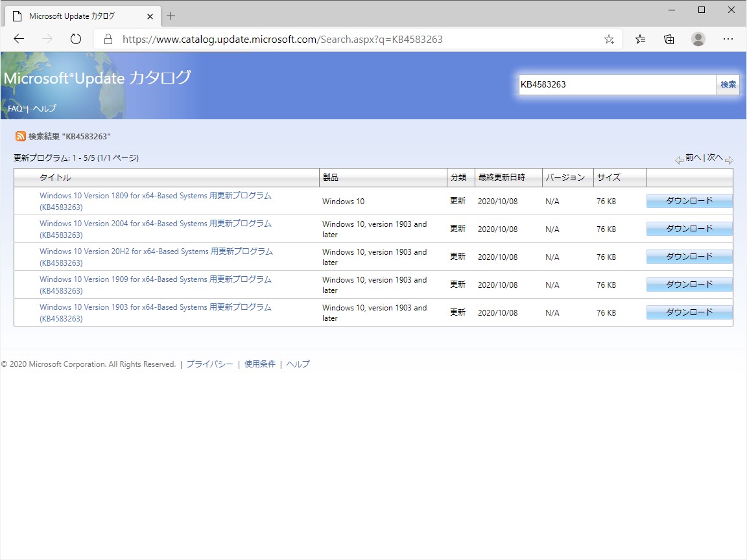Select the 更新プログラム: 1 - 5/5 count text
The height and width of the screenshot is (560, 747).
coord(76,157)
